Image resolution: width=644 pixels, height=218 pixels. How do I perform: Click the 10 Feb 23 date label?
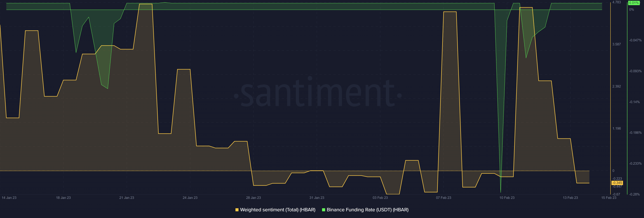507,198
